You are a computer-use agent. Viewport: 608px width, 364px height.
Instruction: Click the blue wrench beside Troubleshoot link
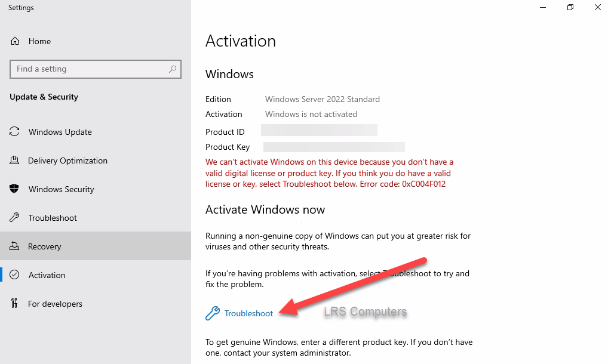212,313
